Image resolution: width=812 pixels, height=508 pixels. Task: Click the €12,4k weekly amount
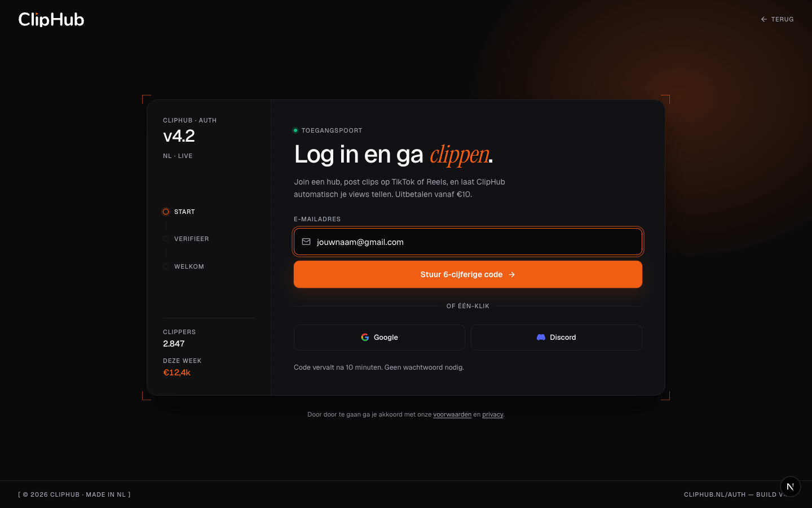pyautogui.click(x=176, y=373)
